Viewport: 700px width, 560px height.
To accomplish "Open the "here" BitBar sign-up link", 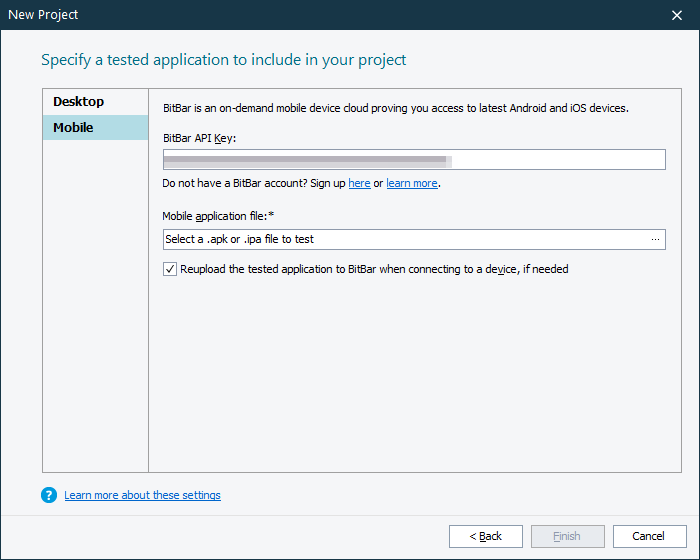I will 359,184.
